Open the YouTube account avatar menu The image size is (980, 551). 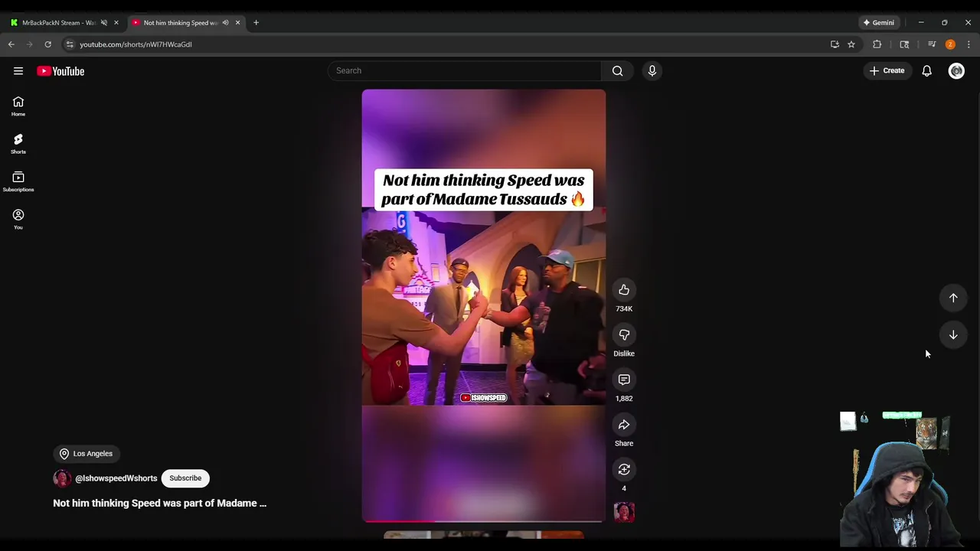click(956, 71)
